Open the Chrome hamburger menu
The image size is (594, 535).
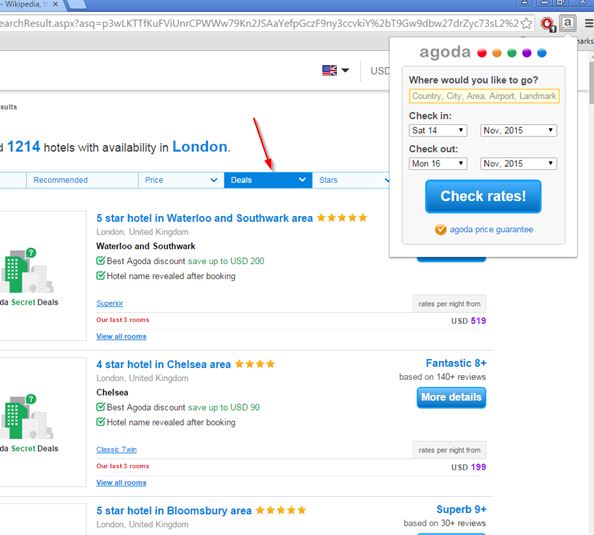coord(589,23)
